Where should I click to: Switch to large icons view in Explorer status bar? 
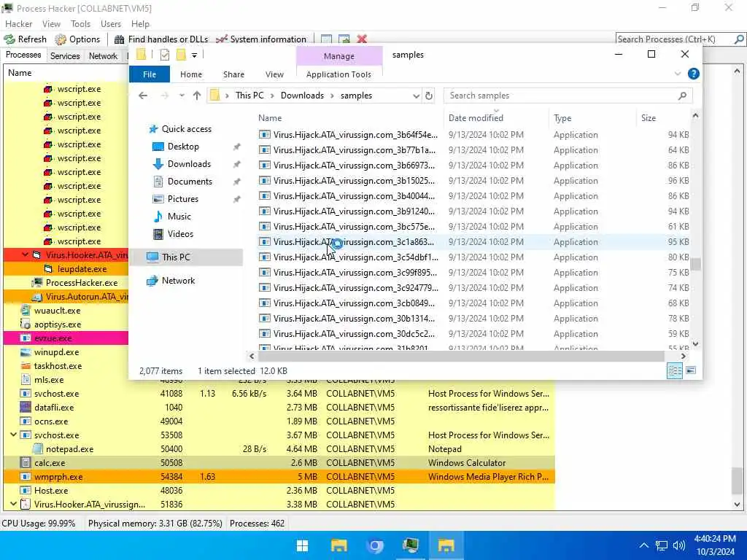tap(692, 371)
